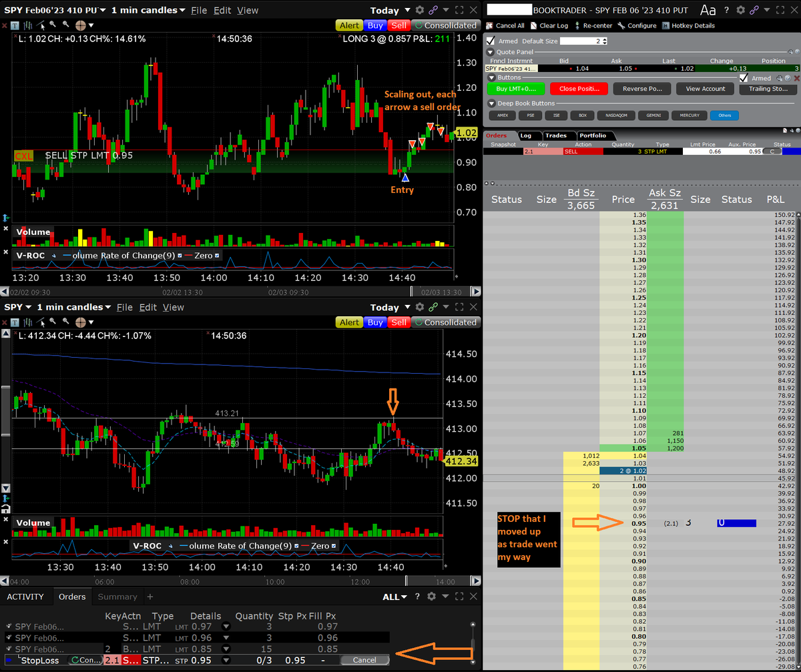Switch to Summary tab in Activity panel
Viewport: 801px width, 672px height.
117,597
